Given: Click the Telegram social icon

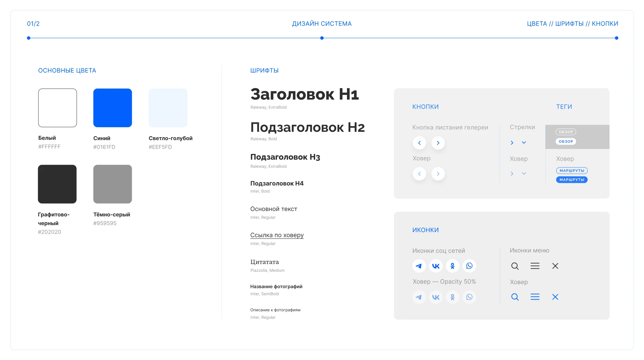Looking at the screenshot, I should [x=419, y=266].
